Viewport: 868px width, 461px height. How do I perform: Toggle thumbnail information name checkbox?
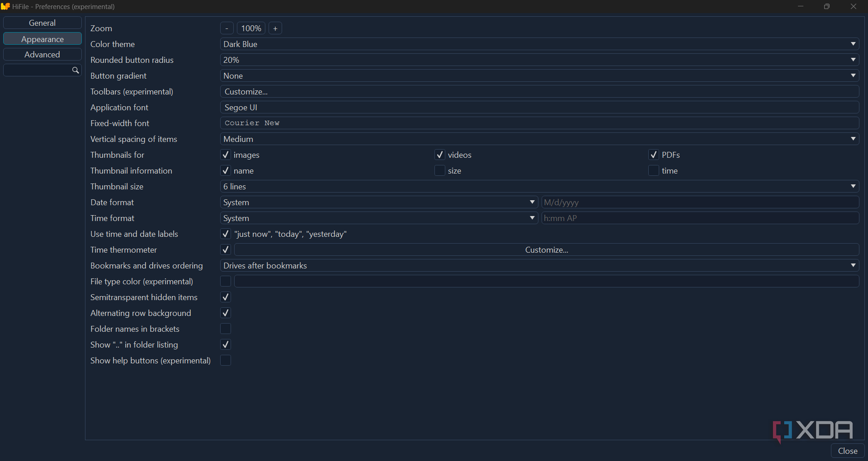(226, 171)
